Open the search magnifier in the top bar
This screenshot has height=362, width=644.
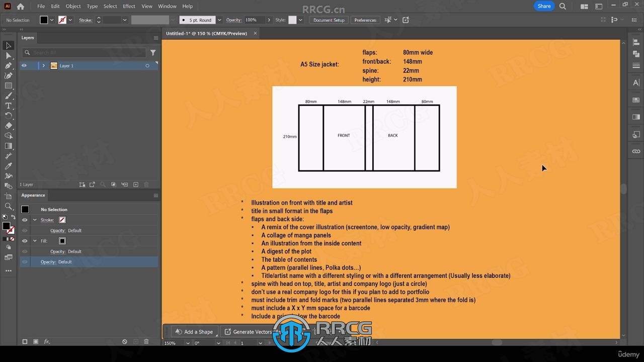pos(562,6)
